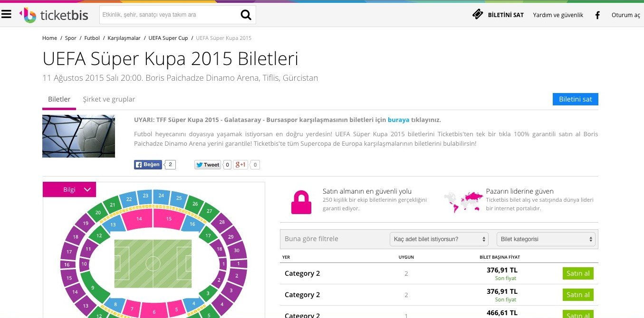Image resolution: width=644 pixels, height=318 pixels.
Task: Open the hamburger navigation menu
Action: (6, 14)
